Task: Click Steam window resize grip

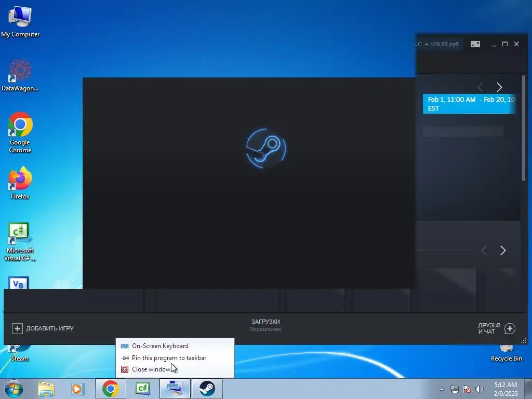Action: click(524, 341)
